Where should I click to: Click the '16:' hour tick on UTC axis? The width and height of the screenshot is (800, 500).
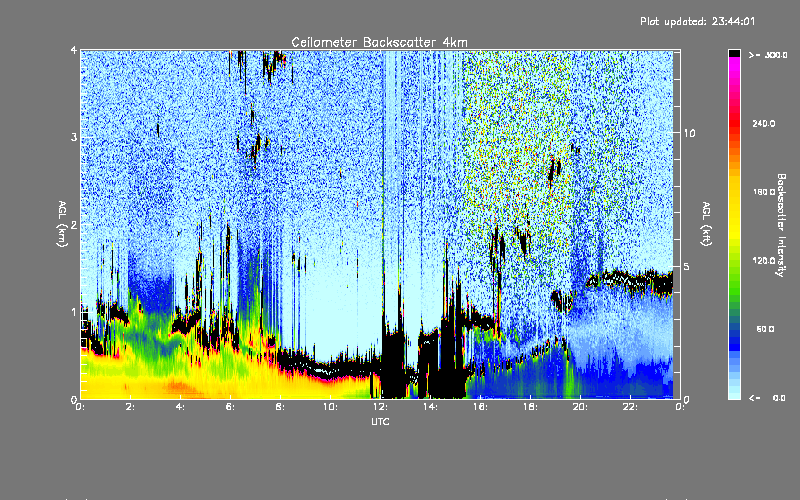click(x=480, y=407)
